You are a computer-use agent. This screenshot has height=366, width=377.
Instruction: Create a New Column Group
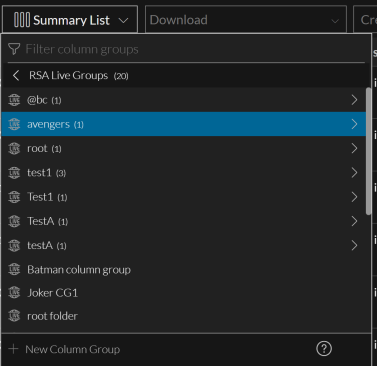tap(64, 349)
